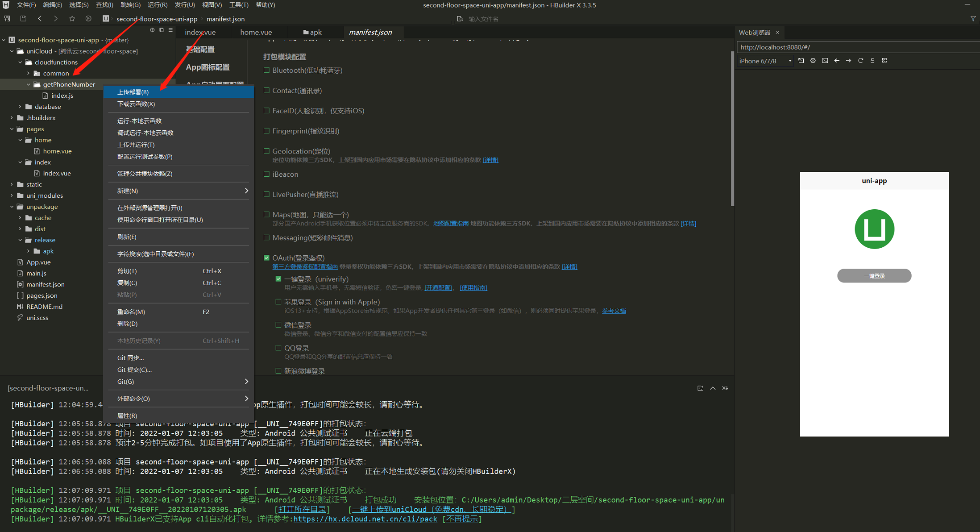Open the browser devtools console icon
Image resolution: width=980 pixels, height=532 pixels.
pyautogui.click(x=825, y=61)
